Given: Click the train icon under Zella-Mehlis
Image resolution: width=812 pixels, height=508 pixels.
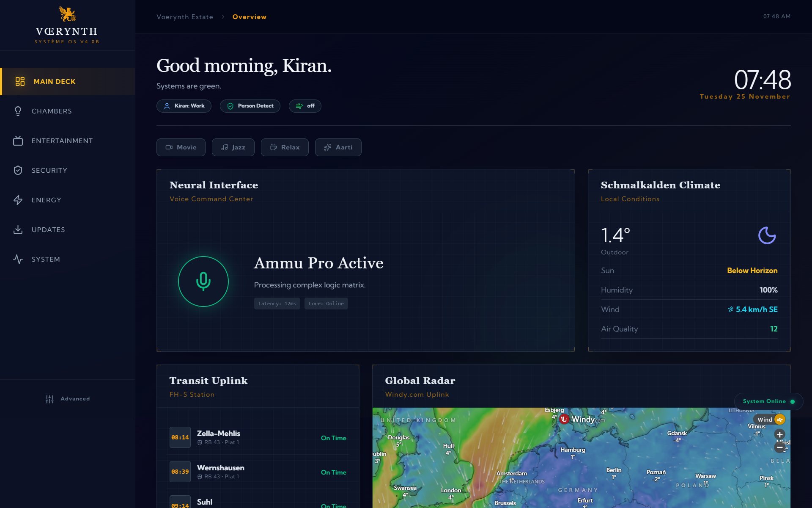Looking at the screenshot, I should coord(200,442).
